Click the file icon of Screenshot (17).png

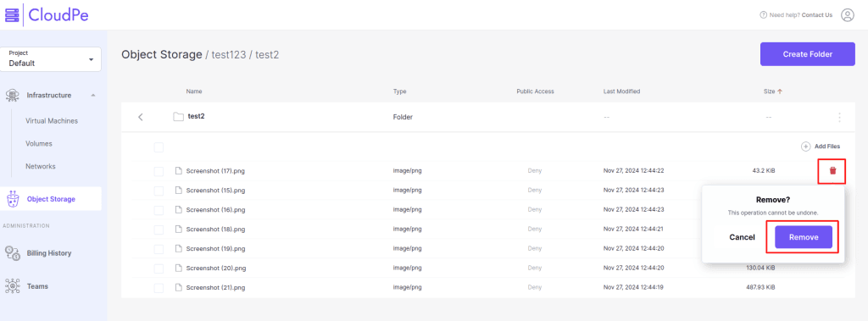coord(179,170)
